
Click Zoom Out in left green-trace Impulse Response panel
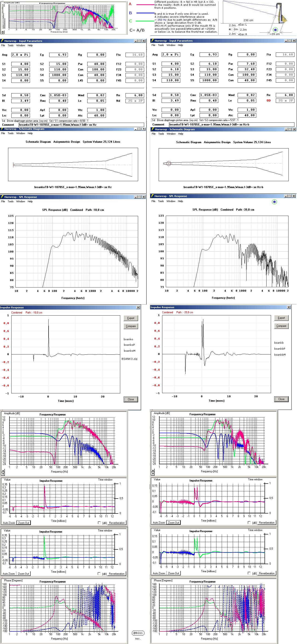point(23,574)
